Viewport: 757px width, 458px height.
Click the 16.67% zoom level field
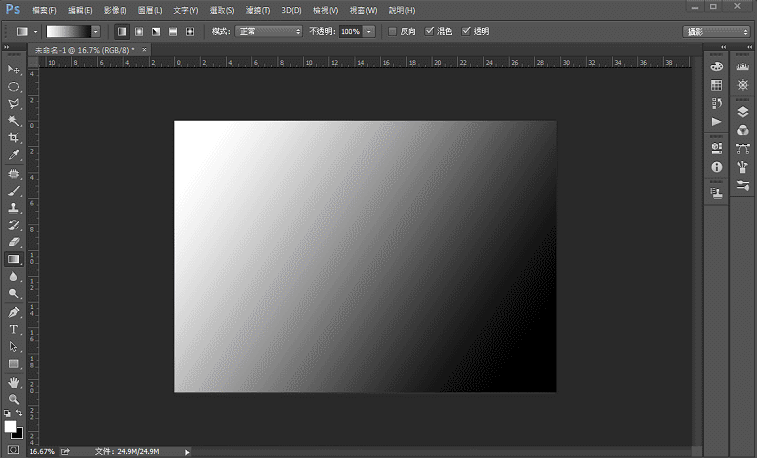coord(42,452)
